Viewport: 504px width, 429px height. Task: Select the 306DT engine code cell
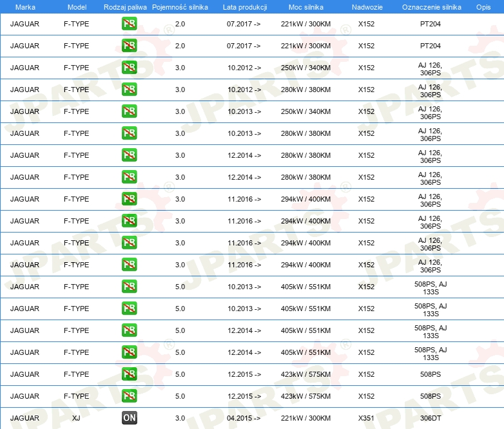click(431, 418)
